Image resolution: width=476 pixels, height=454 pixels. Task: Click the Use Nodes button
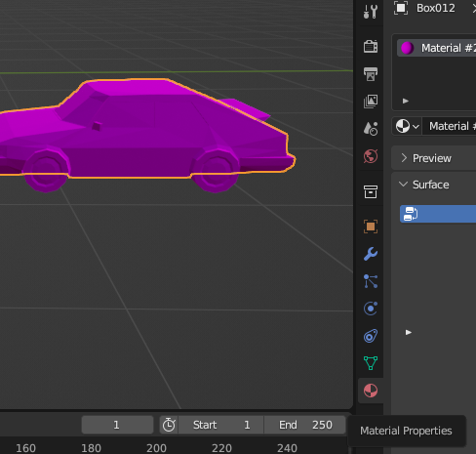click(x=438, y=214)
